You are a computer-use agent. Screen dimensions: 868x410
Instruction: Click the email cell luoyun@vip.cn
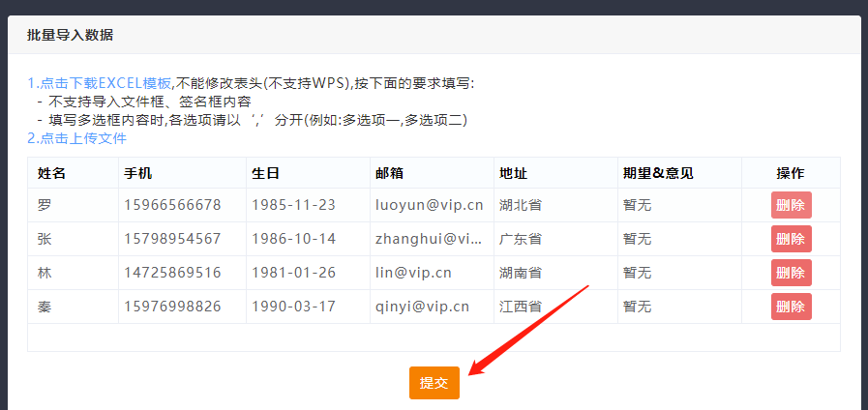click(x=429, y=205)
